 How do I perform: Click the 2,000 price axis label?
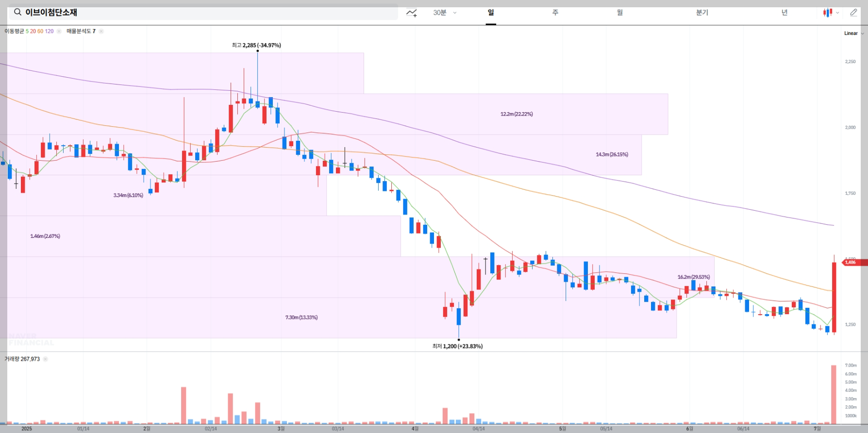pyautogui.click(x=851, y=127)
